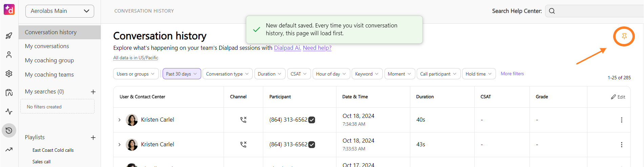Viewport: 644px width, 167px height.
Task: Open the Playlists section
Action: coord(35,137)
